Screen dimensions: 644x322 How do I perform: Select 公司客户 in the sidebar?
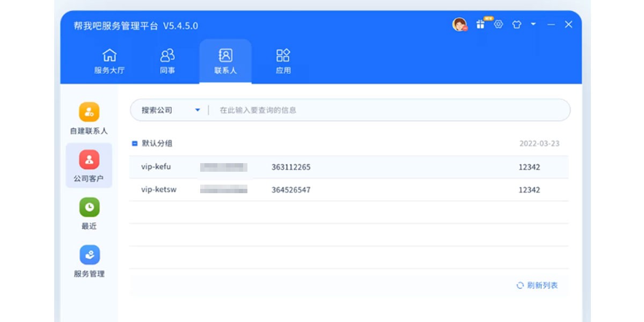[x=89, y=165]
